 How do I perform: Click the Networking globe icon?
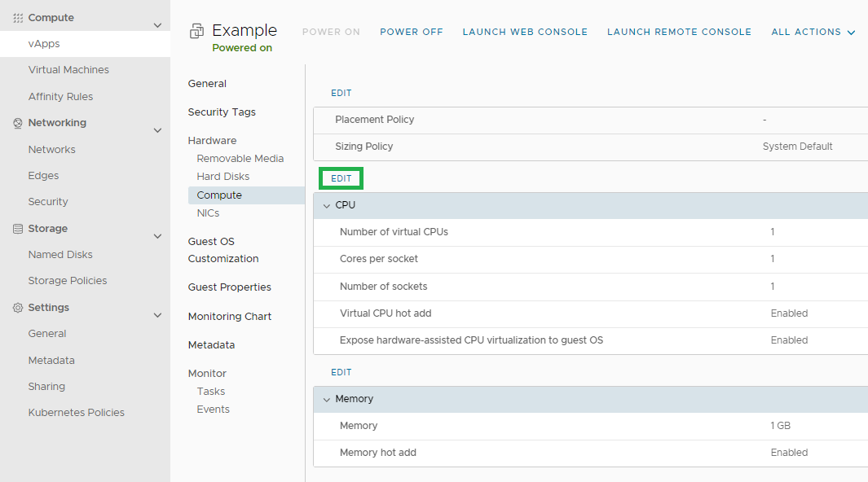pyautogui.click(x=18, y=123)
